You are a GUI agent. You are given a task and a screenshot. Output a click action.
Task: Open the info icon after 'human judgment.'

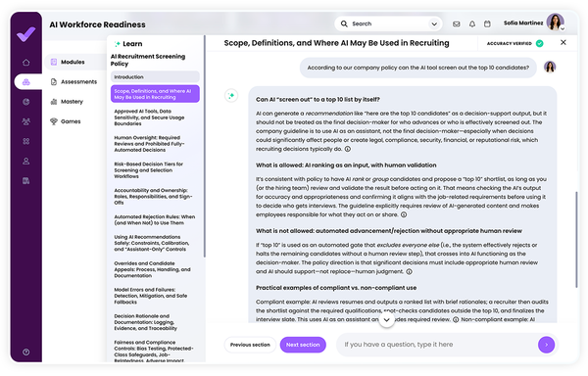tap(409, 271)
